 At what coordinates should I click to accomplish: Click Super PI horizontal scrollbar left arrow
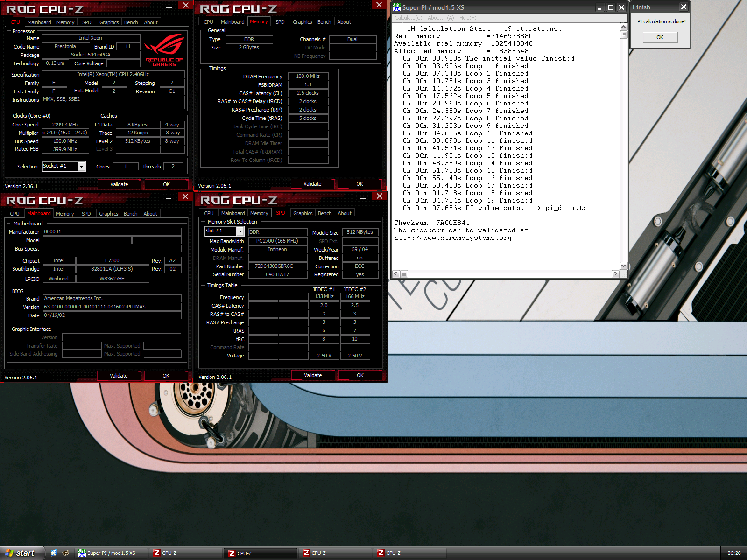pos(396,274)
